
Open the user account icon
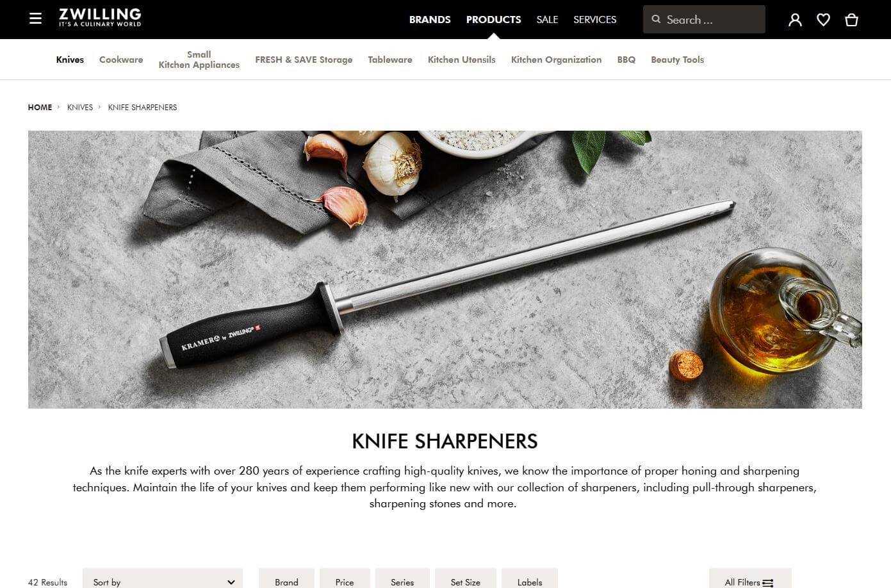point(795,20)
